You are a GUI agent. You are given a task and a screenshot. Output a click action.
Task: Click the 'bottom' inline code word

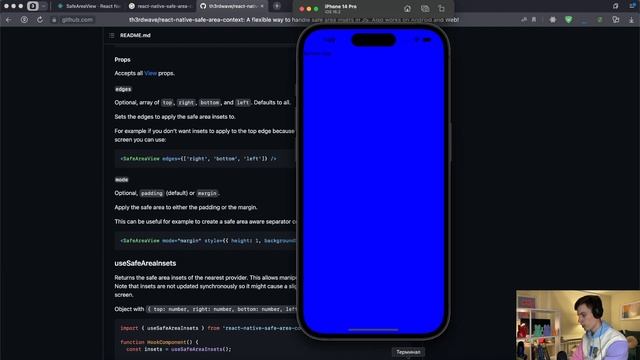click(x=210, y=103)
